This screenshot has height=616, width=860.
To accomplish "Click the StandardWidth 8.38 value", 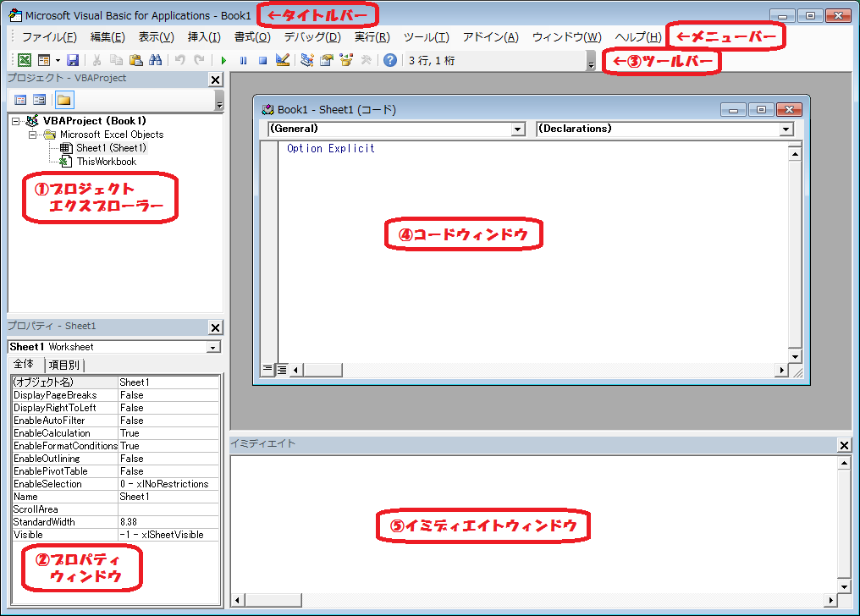I will coord(168,522).
